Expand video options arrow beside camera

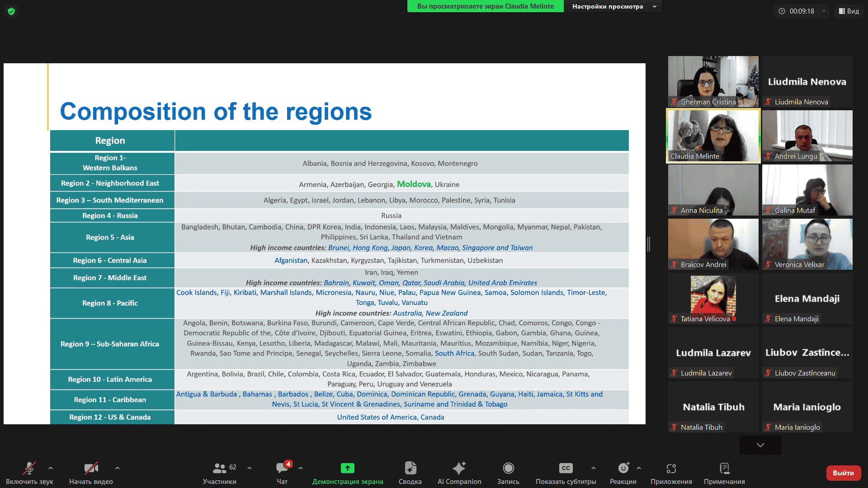(118, 468)
